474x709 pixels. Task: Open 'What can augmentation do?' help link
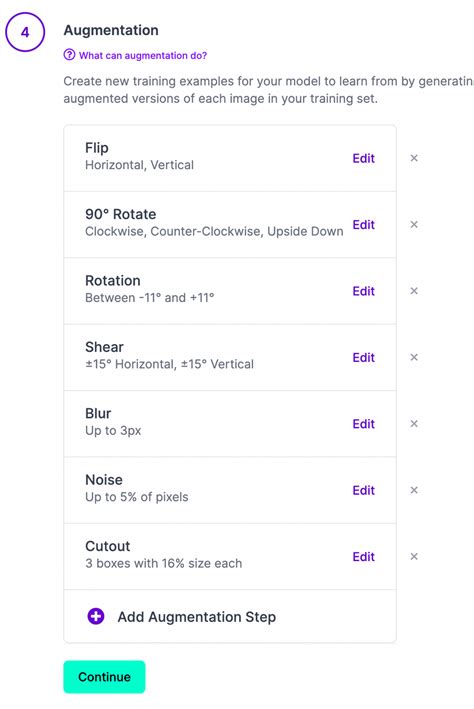pyautogui.click(x=143, y=56)
